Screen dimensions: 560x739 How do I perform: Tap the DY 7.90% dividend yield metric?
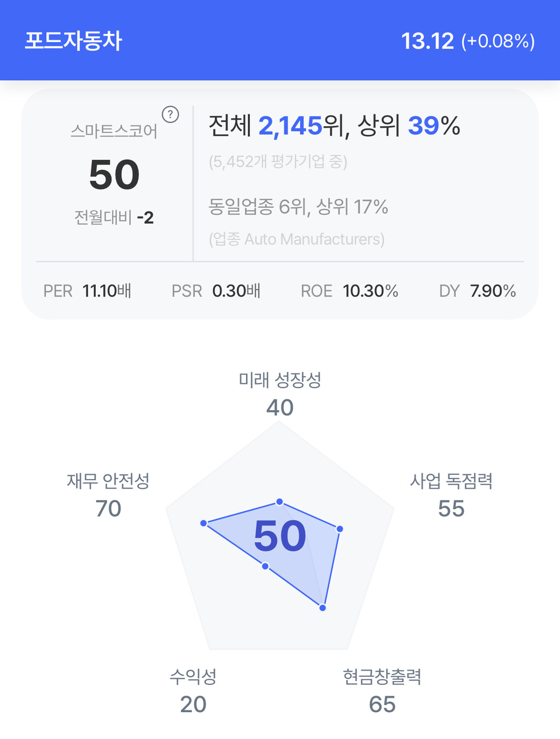pyautogui.click(x=477, y=291)
